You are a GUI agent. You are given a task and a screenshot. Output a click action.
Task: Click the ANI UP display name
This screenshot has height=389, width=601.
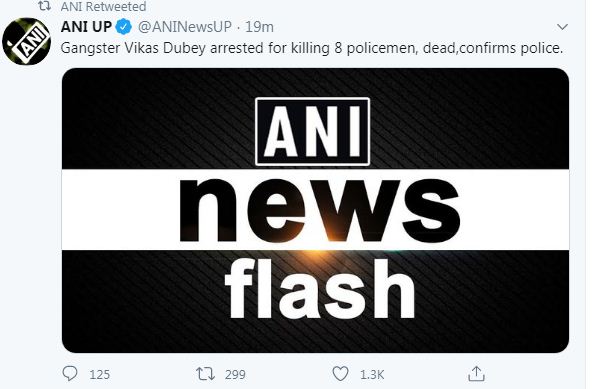pyautogui.click(x=86, y=27)
